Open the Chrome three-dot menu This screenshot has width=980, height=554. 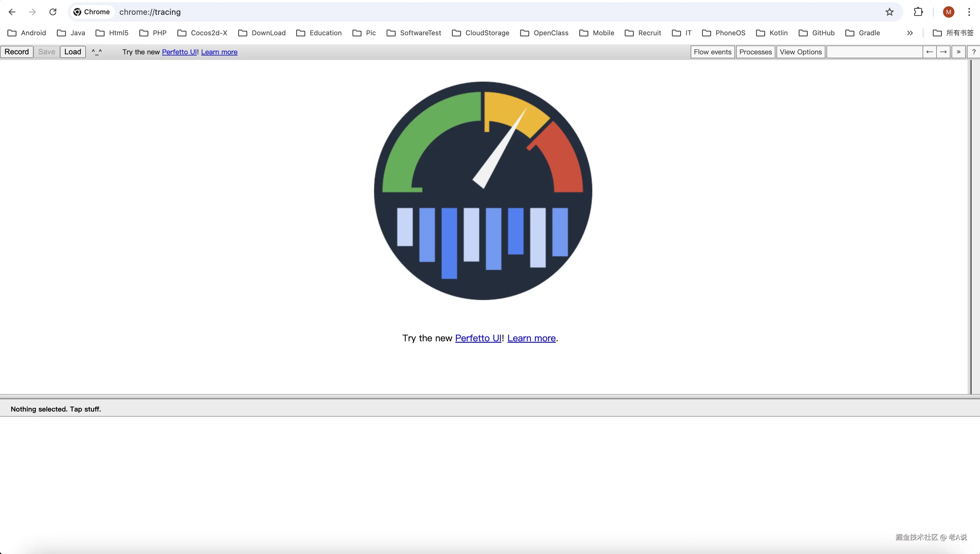coord(969,12)
